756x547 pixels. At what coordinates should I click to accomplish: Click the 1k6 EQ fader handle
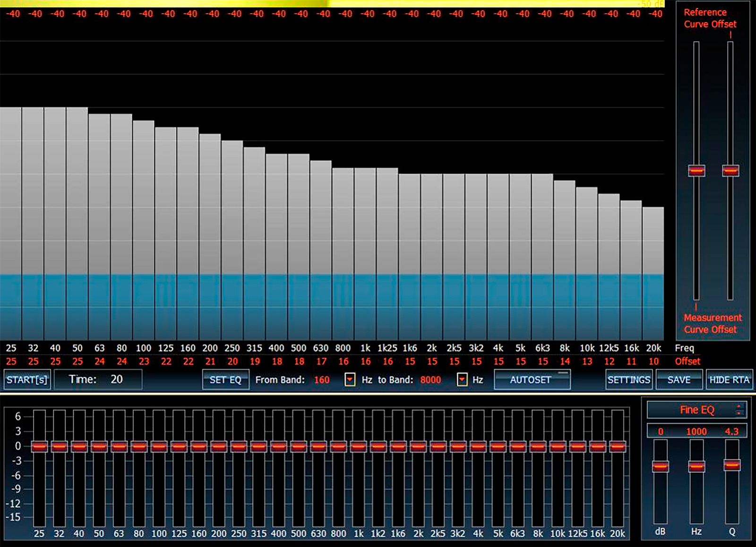click(x=398, y=446)
